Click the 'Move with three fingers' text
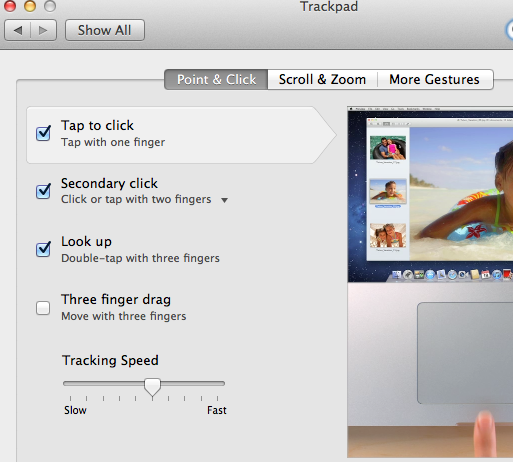This screenshot has height=462, width=513. click(x=124, y=316)
